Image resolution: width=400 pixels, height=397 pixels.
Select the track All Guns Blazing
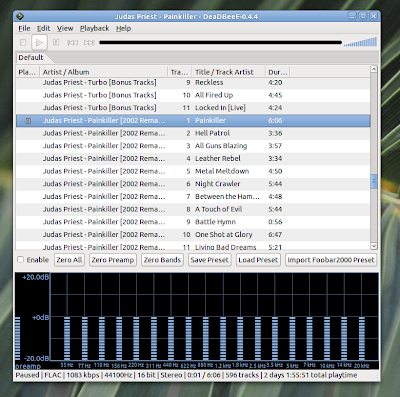click(193, 146)
